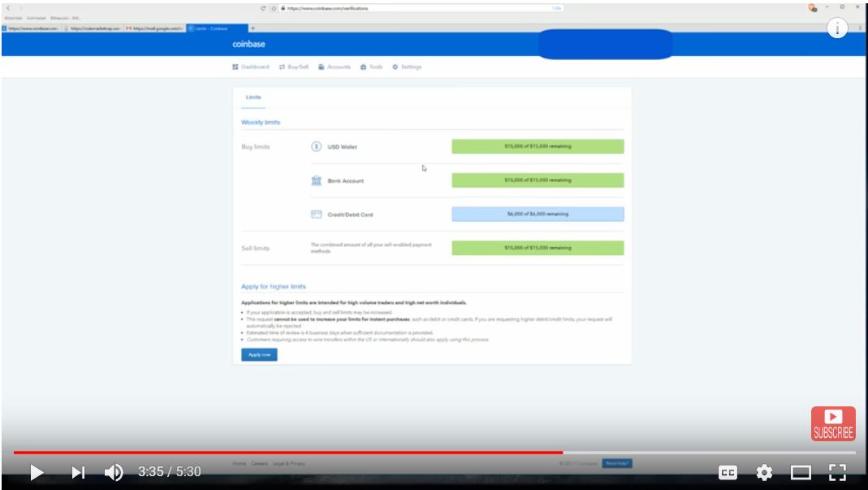Play the video

[37, 472]
